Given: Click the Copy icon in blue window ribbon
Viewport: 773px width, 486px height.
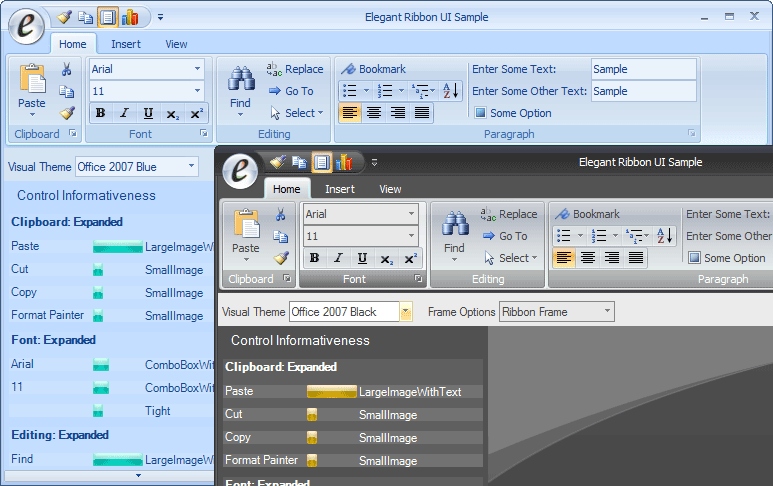Looking at the screenshot, I should (67, 91).
